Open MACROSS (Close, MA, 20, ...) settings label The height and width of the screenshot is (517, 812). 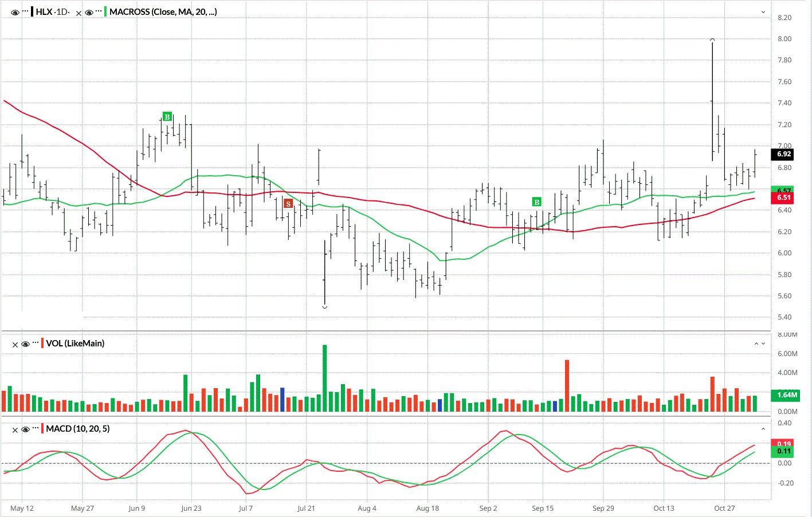pyautogui.click(x=163, y=12)
